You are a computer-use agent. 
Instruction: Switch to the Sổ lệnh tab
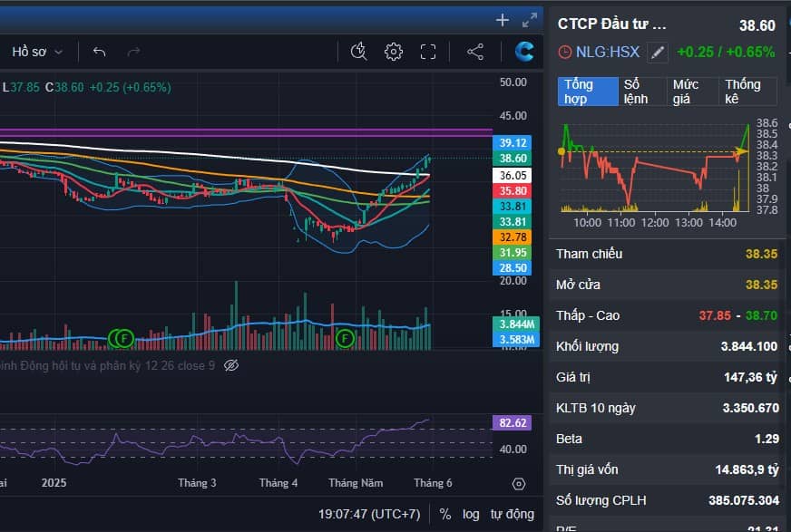(x=641, y=92)
